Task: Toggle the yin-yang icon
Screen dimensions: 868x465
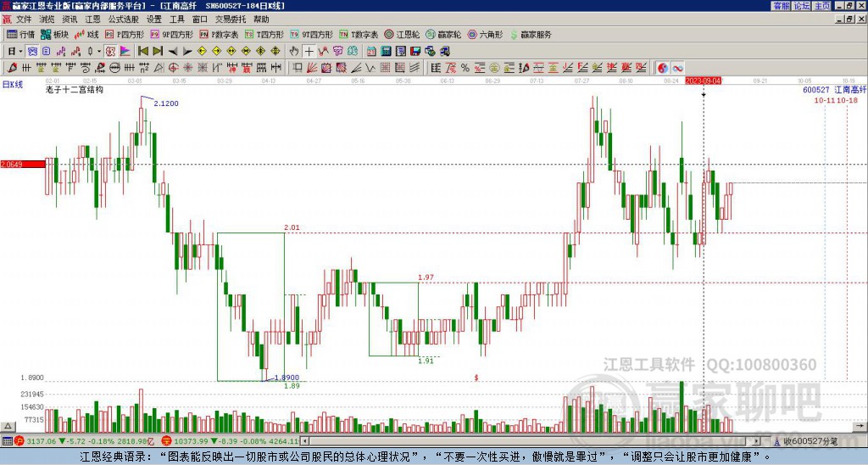Action: click(663, 68)
